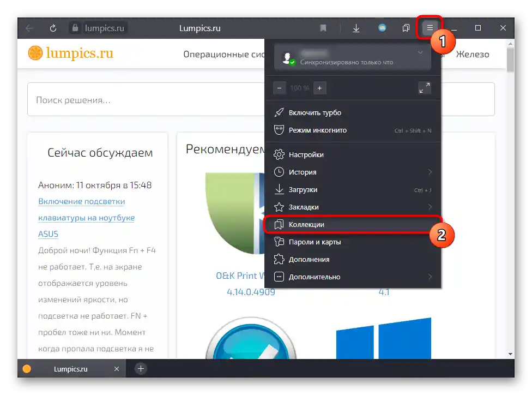Image resolution: width=532 pixels, height=395 pixels.
Task: Click the scrollbar down arrow
Action: point(511,354)
